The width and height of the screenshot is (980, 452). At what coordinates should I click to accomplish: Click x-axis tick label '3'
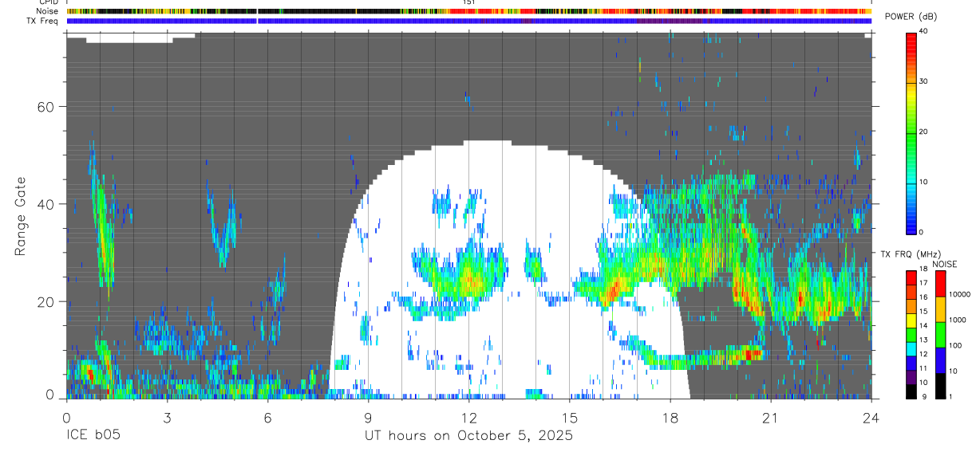pyautogui.click(x=167, y=417)
